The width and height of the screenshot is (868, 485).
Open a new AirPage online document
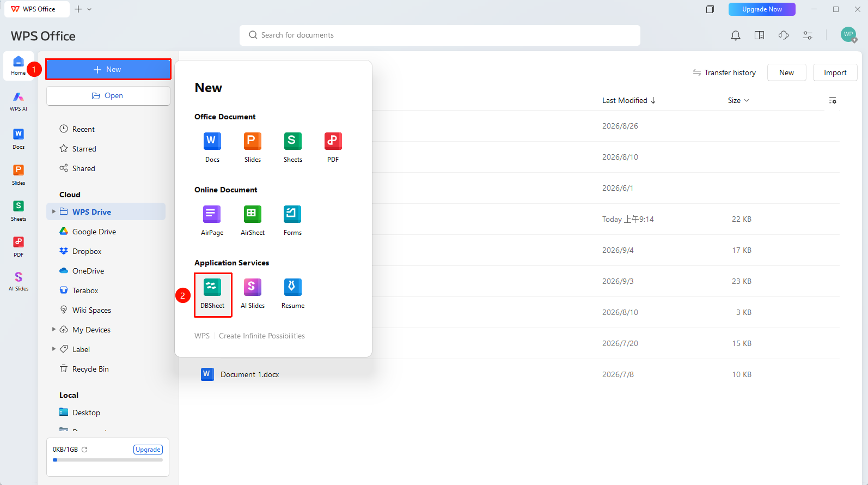[212, 220]
